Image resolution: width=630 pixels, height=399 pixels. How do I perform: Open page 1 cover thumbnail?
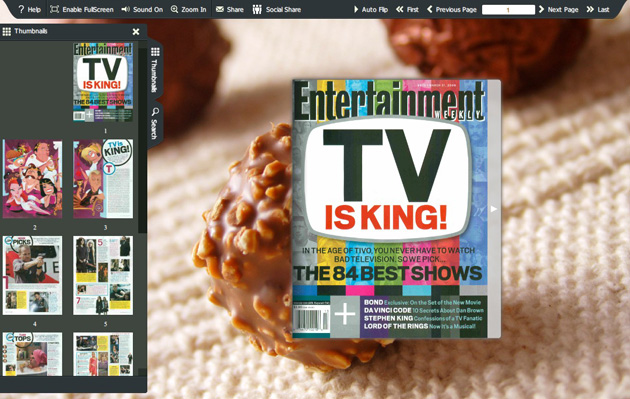pyautogui.click(x=103, y=82)
